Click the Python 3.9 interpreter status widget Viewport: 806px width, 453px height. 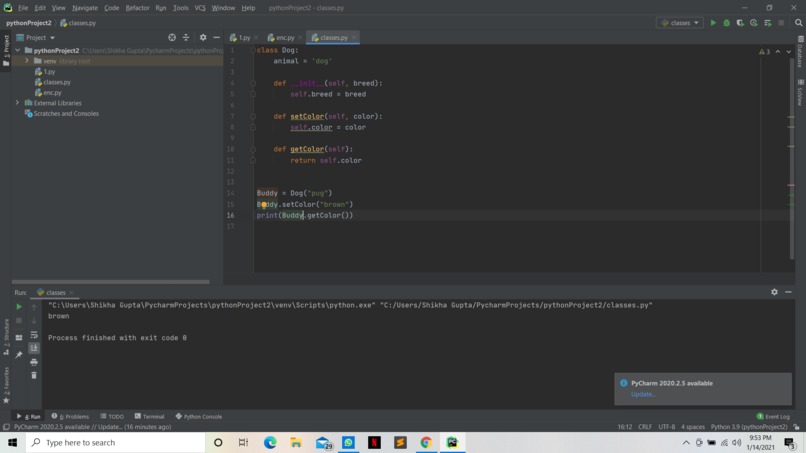coord(749,427)
